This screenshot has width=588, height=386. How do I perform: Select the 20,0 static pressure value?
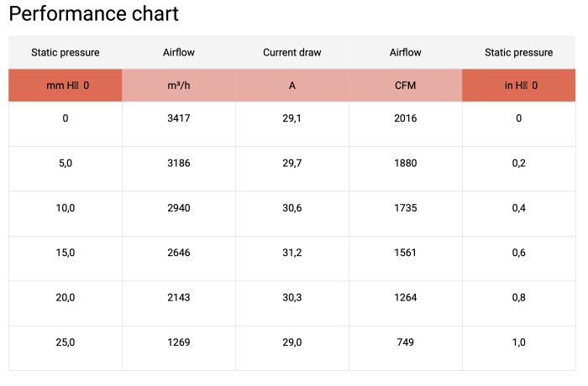click(66, 297)
